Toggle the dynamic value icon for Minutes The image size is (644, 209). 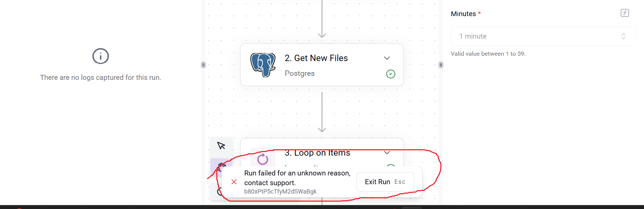625,13
